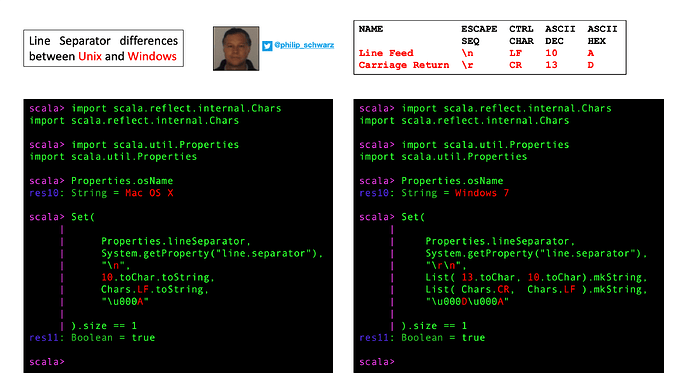Click the CTRL CHAR column header
Image resolution: width=690 pixels, height=388 pixels.
coord(521,35)
